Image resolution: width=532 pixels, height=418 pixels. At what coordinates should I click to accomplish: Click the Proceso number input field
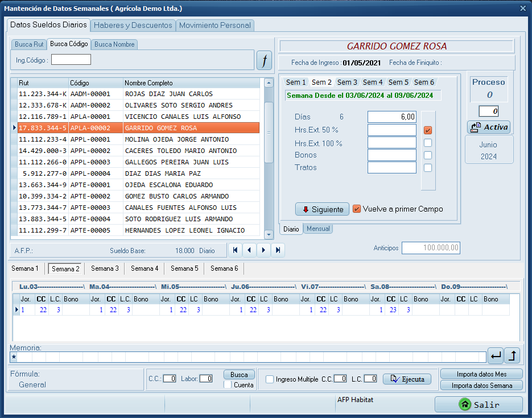(x=489, y=111)
